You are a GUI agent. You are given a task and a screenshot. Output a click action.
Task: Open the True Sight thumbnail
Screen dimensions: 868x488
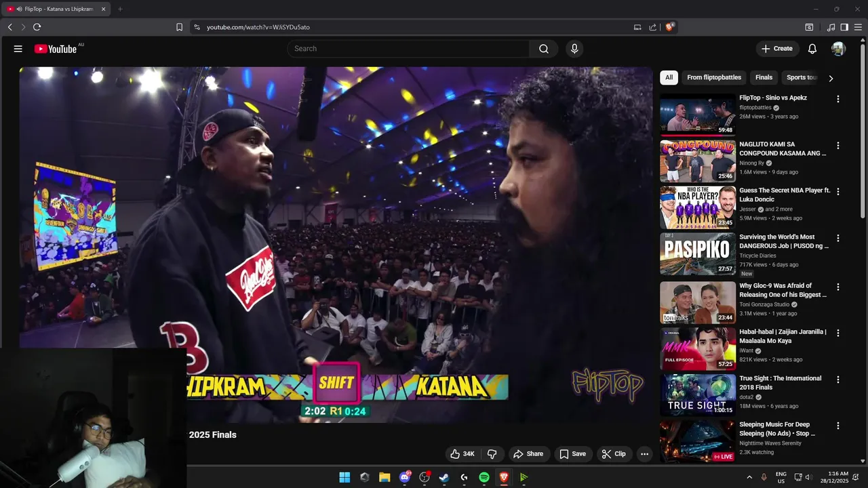698,395
